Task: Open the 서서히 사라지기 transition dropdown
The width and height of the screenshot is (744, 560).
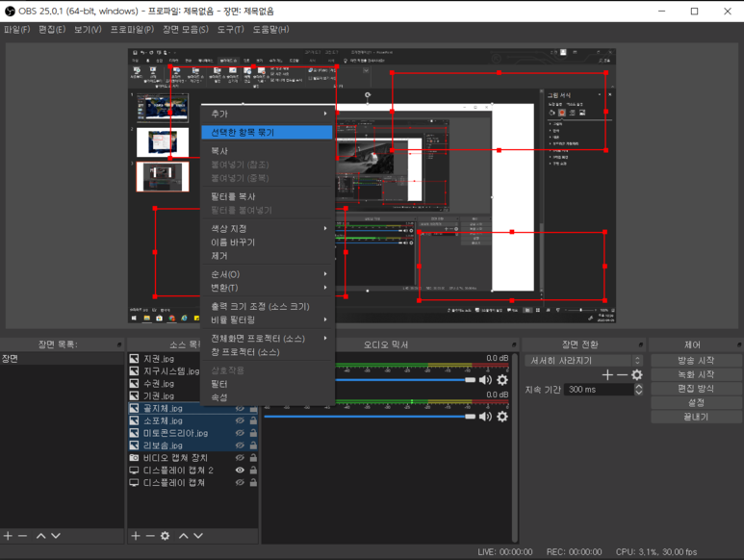Action: pyautogui.click(x=584, y=361)
